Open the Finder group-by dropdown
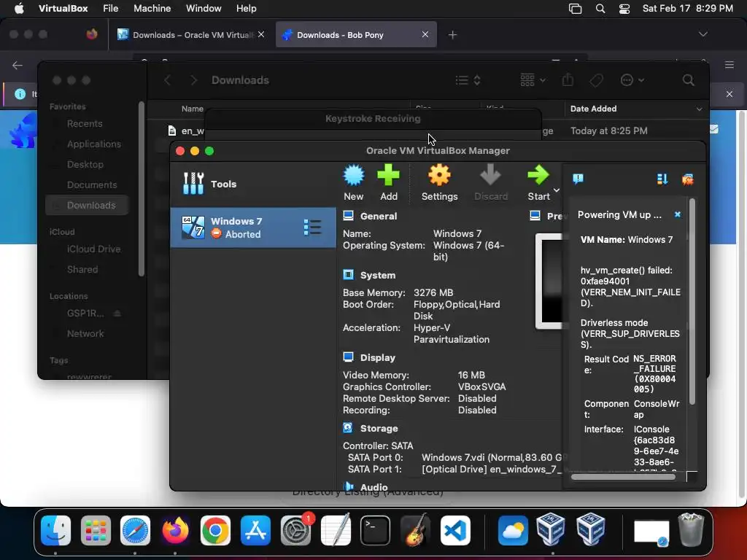The image size is (747, 560). click(533, 80)
